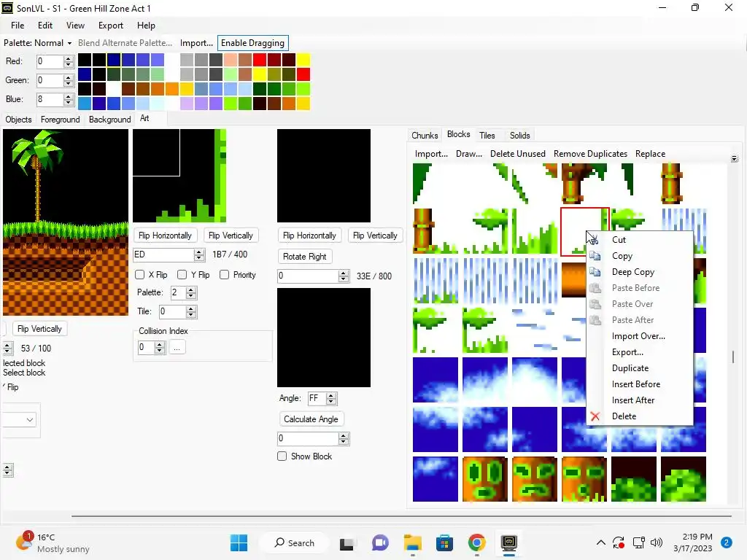
Task: Click the Rotate Right button
Action: [304, 257]
